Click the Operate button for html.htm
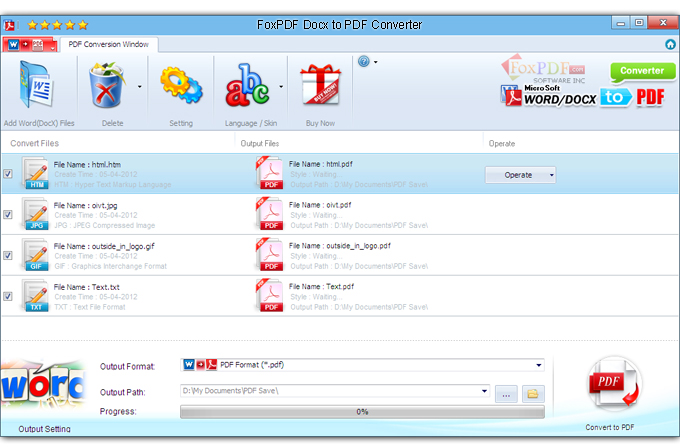Image resolution: width=680 pixels, height=447 pixels. click(x=520, y=175)
